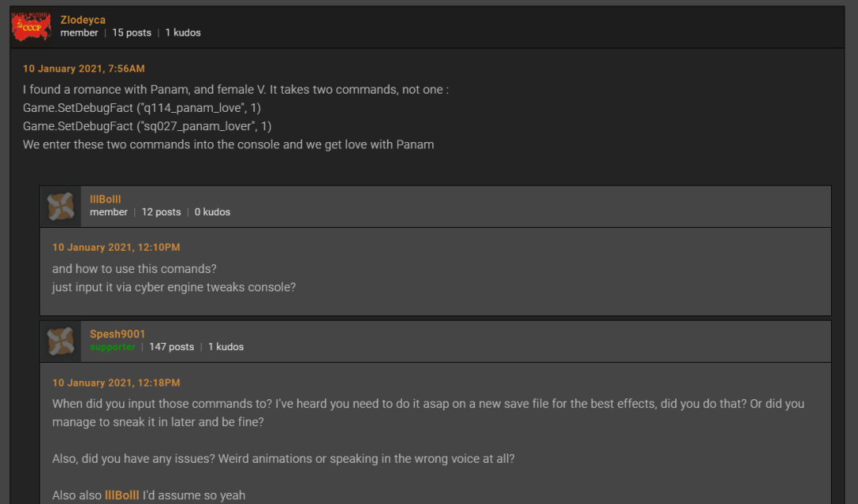Screen dimensions: 858x504
Task: Open IllBoIll's default avatar image
Action: coord(61,206)
